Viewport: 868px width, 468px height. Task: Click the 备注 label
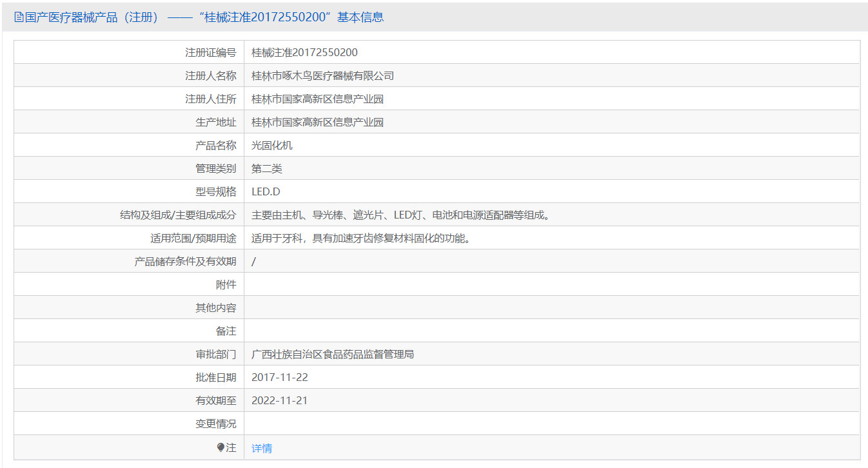tap(226, 331)
